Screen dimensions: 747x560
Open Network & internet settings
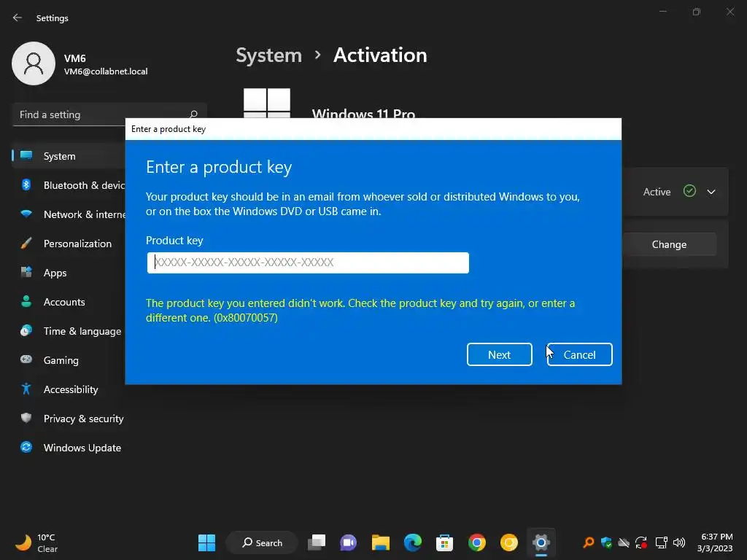pos(69,214)
